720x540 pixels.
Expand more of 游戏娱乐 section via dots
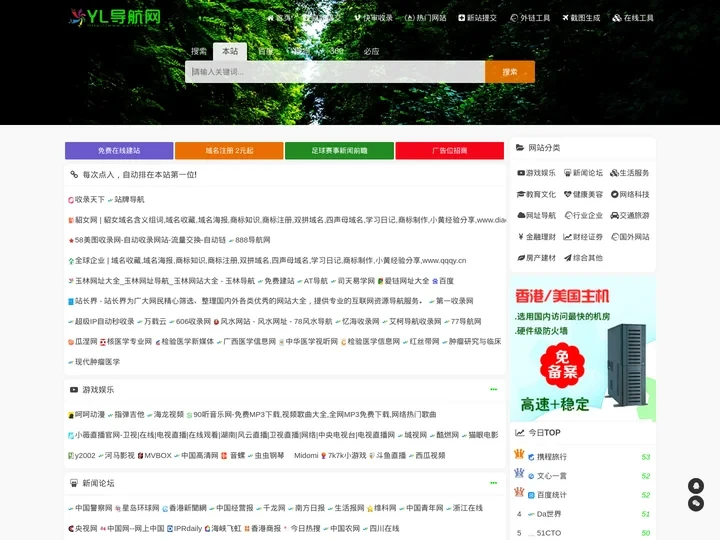493,389
